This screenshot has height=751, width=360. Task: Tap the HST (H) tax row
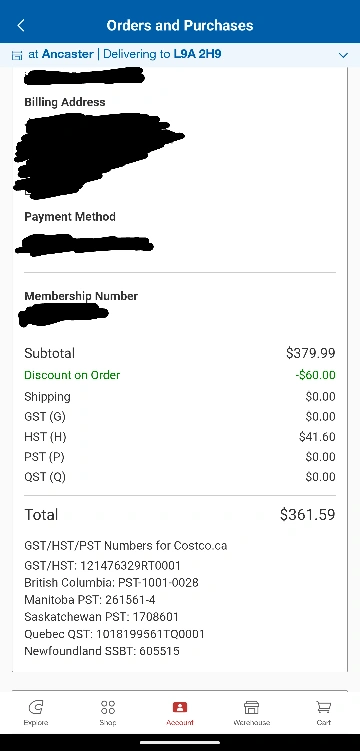pyautogui.click(x=180, y=437)
